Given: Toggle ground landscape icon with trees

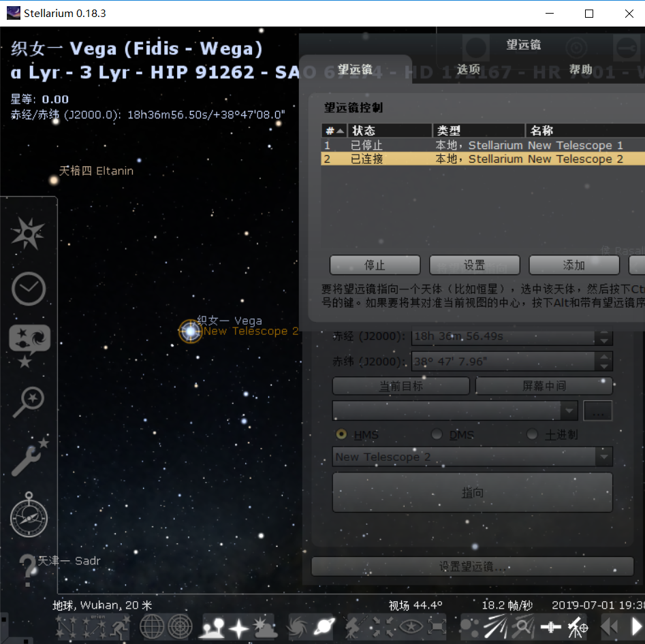Looking at the screenshot, I should tap(213, 627).
